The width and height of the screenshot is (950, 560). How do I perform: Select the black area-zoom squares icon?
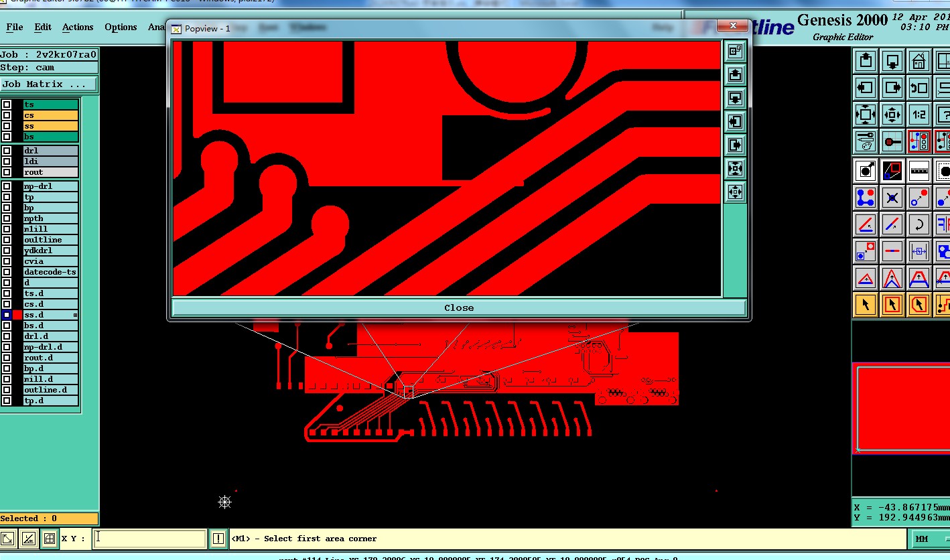[892, 170]
